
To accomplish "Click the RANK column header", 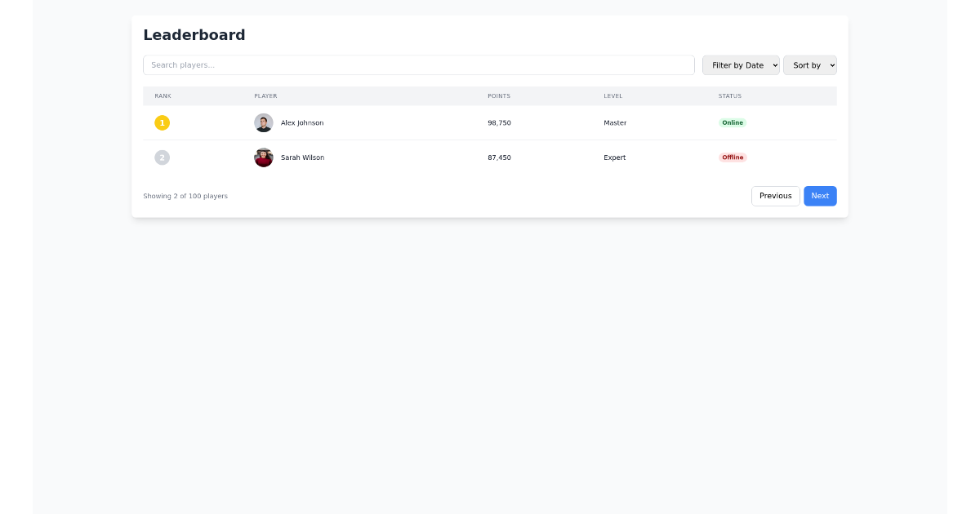I will pos(163,95).
